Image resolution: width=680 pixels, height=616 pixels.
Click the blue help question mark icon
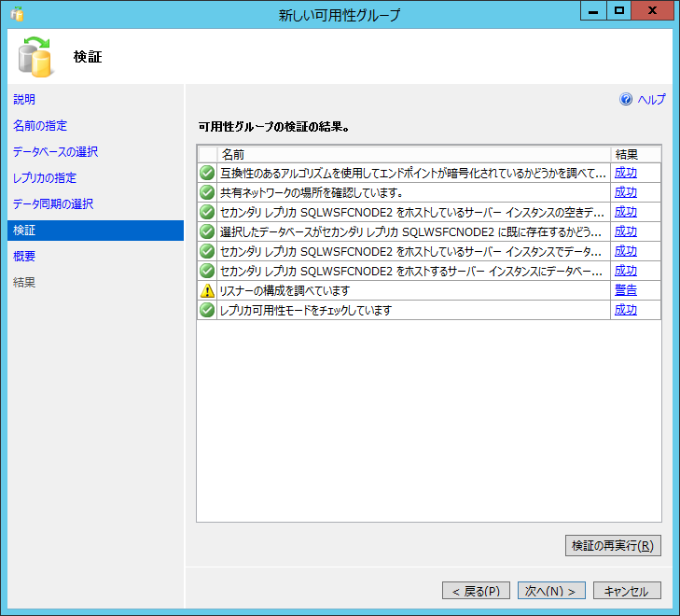(626, 100)
